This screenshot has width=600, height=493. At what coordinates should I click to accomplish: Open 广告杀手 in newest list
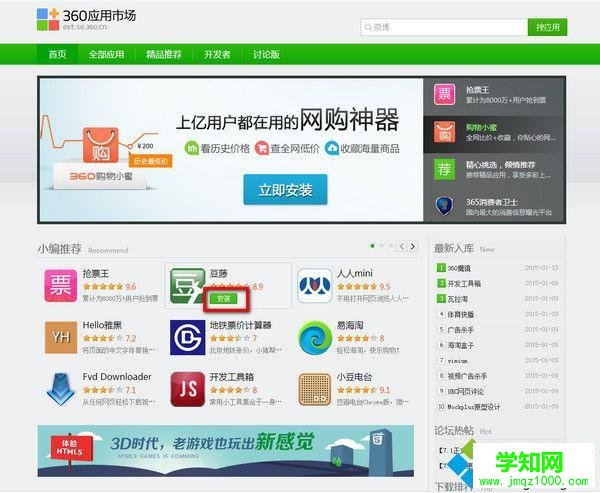click(461, 330)
